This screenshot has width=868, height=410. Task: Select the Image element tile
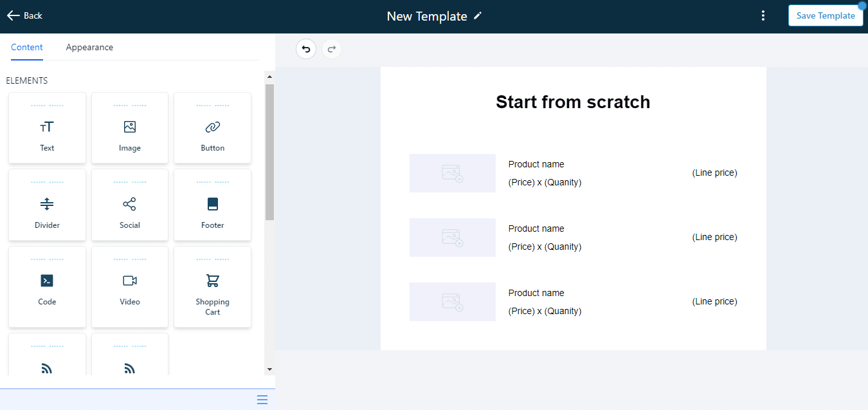pyautogui.click(x=130, y=127)
